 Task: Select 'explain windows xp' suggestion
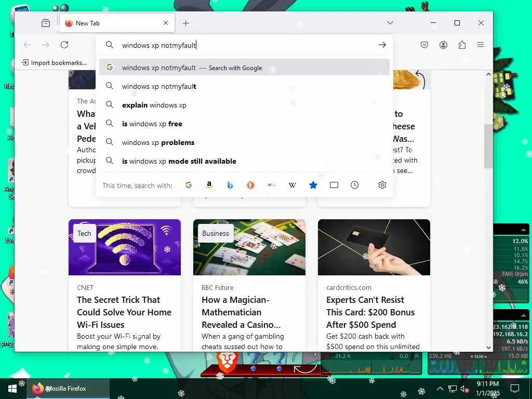pyautogui.click(x=244, y=105)
